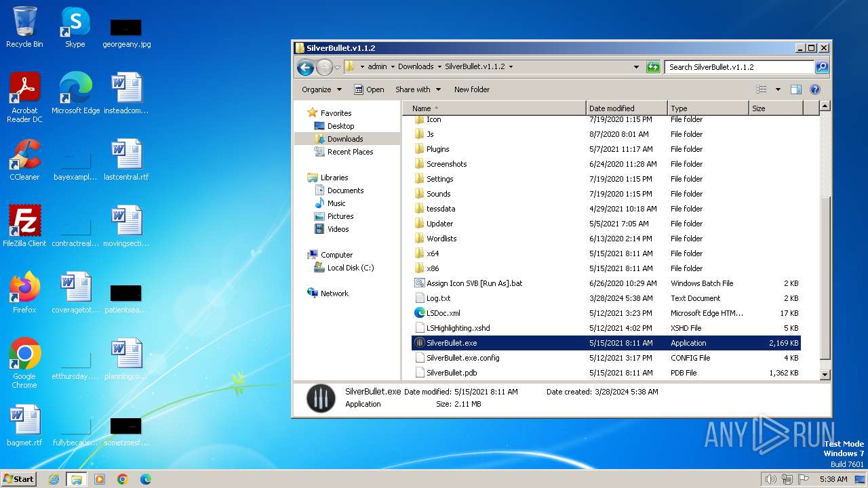Open Recent Places in navigation pane
This screenshot has width=868, height=488.
350,152
